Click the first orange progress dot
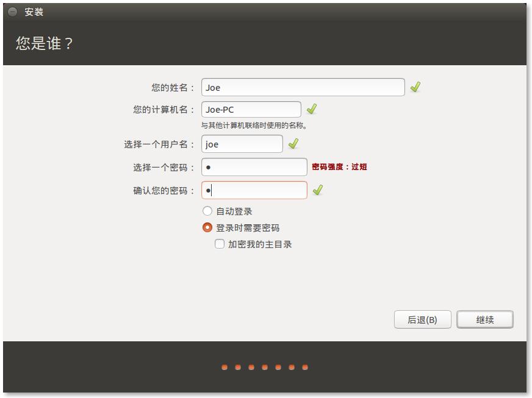This screenshot has height=398, width=532. point(225,368)
